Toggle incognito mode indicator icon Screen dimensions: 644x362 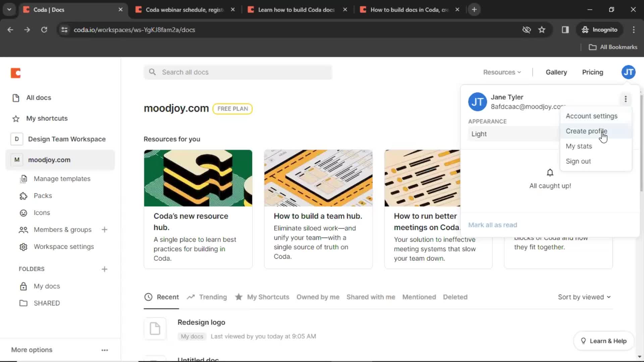pos(585,29)
